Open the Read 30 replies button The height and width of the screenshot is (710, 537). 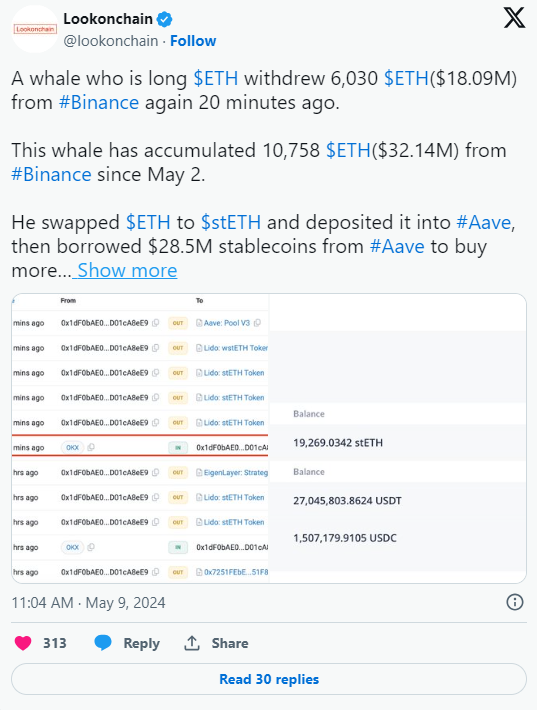(x=269, y=679)
